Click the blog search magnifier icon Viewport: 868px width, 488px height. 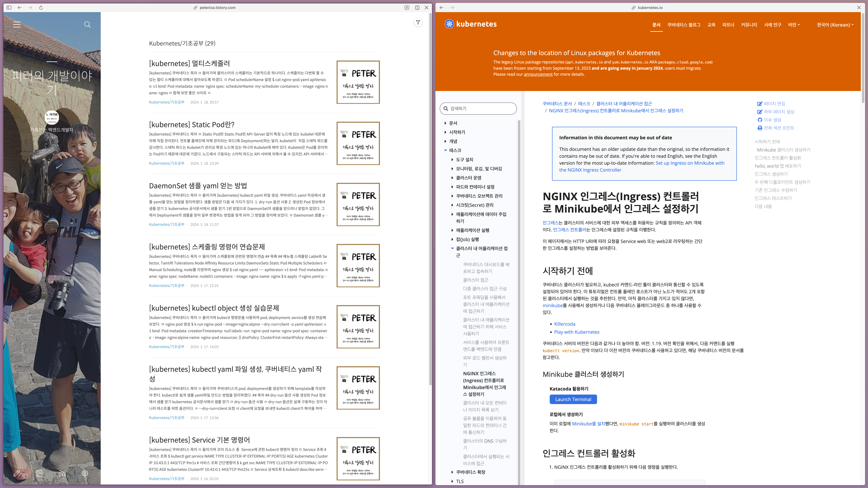click(87, 24)
